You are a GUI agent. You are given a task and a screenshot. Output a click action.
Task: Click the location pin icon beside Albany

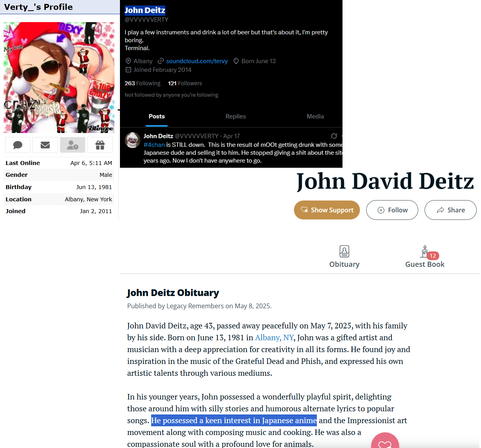coord(128,61)
